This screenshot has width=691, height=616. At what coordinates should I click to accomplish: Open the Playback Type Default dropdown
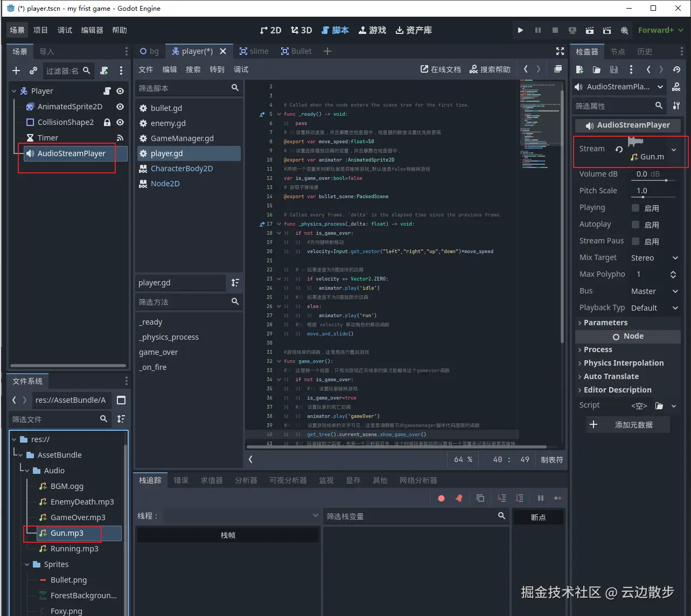point(654,308)
